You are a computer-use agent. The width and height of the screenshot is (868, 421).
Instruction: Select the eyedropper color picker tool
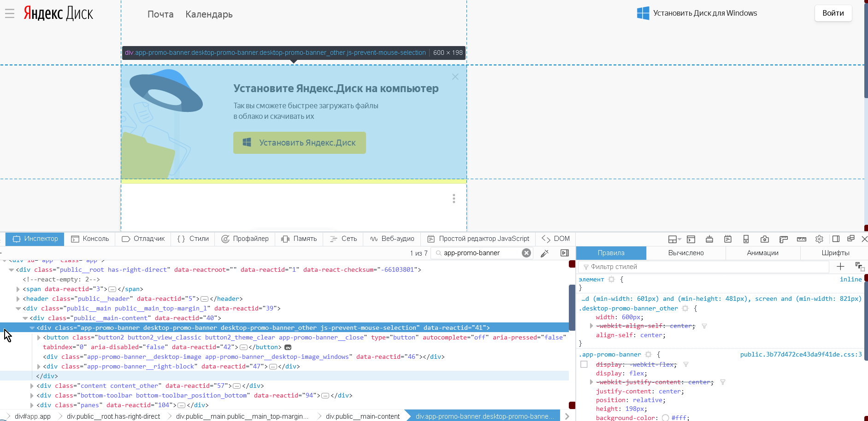[x=545, y=253]
